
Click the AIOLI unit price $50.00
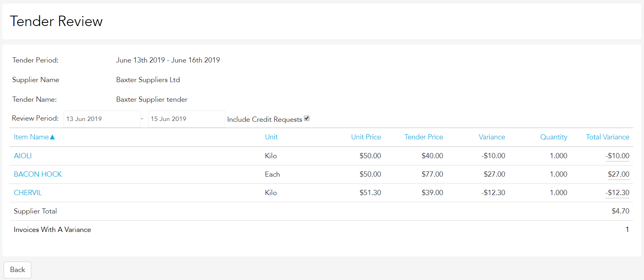(x=370, y=156)
